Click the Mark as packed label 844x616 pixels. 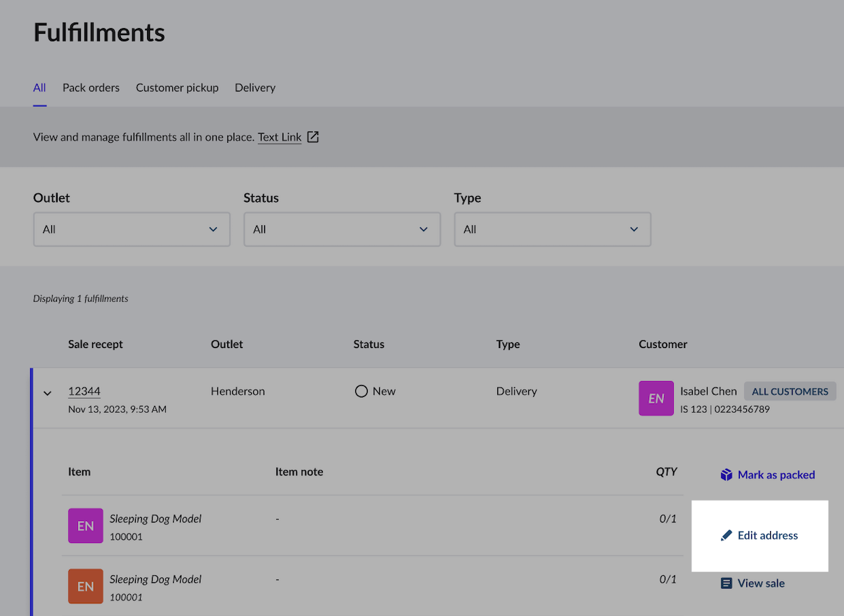point(776,475)
